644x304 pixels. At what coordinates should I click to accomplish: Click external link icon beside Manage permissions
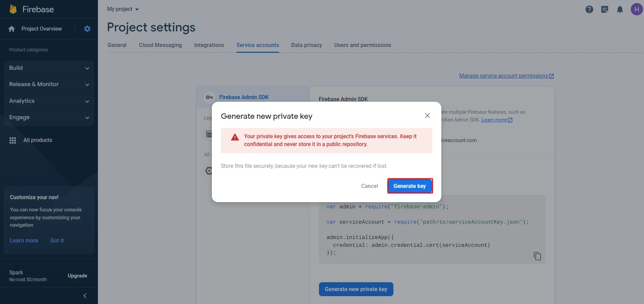[x=552, y=76]
